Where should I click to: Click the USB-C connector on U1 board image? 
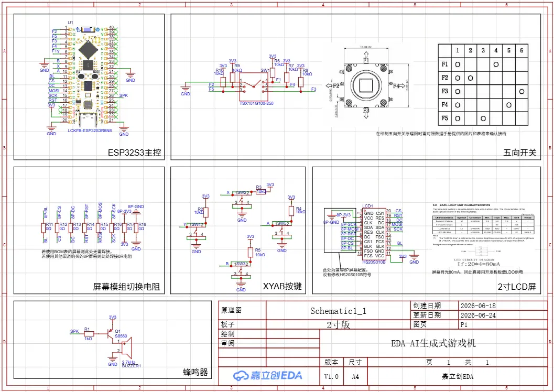click(x=87, y=121)
